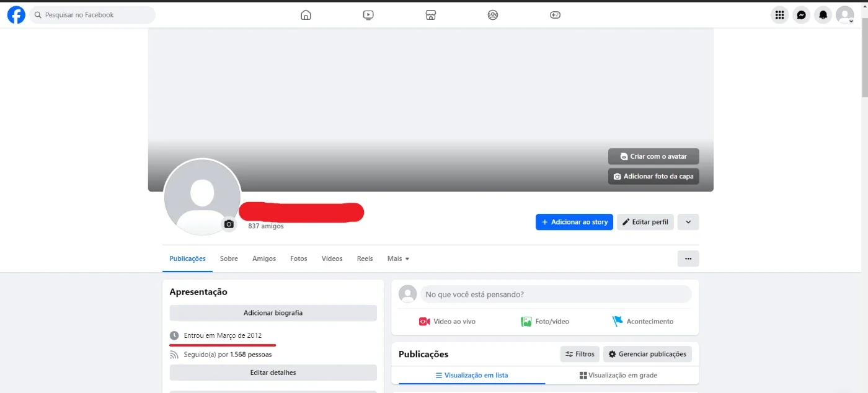Screen dimensions: 868x393
Task: Select the Publicações tab
Action: (x=187, y=258)
